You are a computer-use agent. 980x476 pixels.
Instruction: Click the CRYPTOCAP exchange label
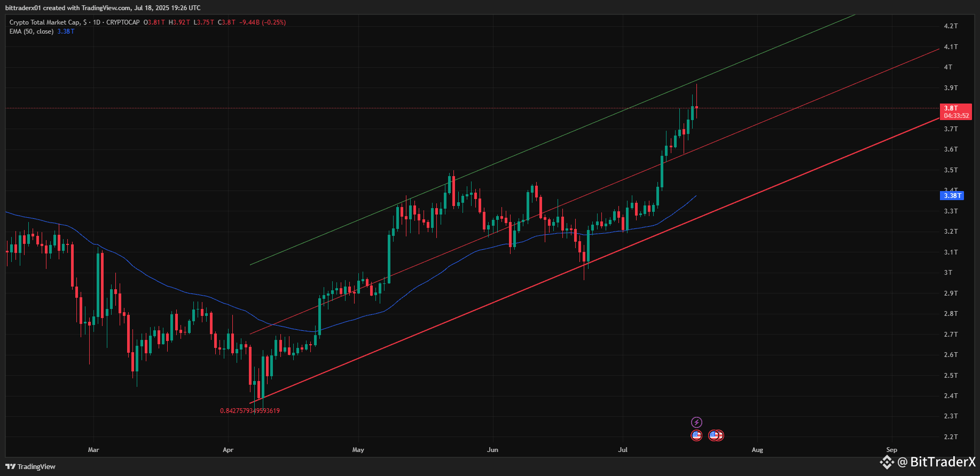(x=123, y=22)
